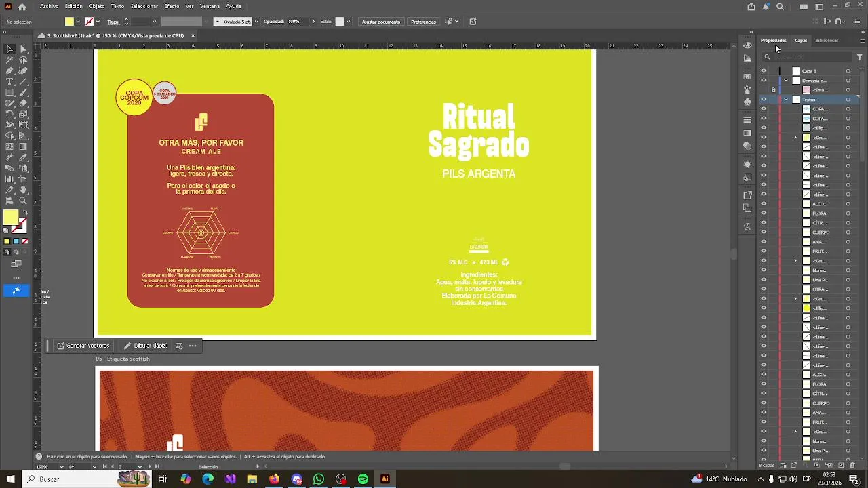Click the layers filter funnel icon

pos(859,57)
